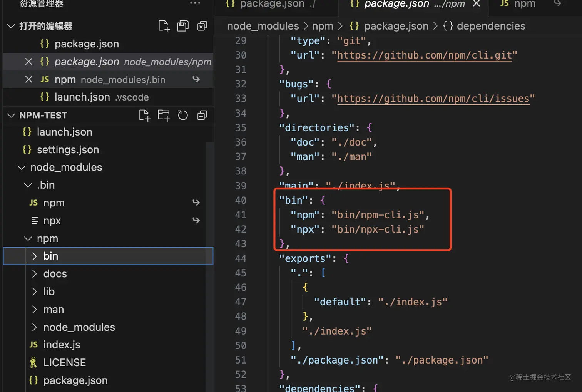
Task: Click "./doc" value on line 36
Action: pyautogui.click(x=352, y=142)
